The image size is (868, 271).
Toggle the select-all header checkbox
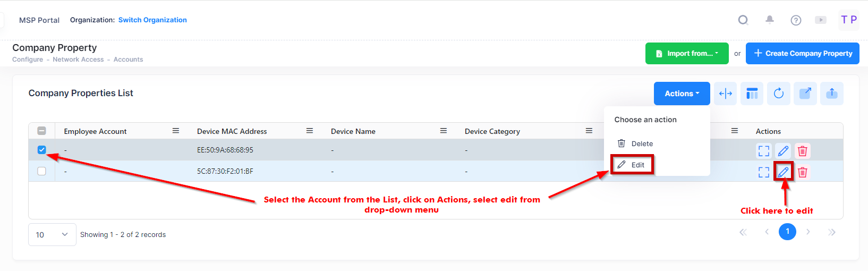(42, 131)
